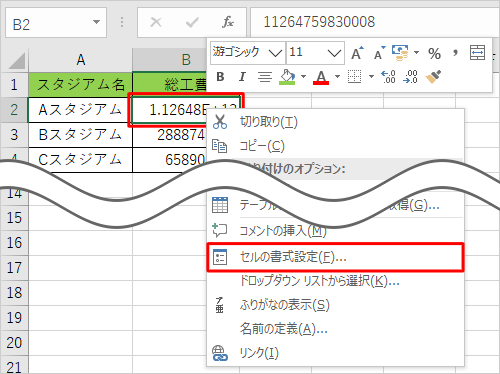This screenshot has height=374, width=500.
Task: Click cell スタジアム名
Action: click(81, 84)
